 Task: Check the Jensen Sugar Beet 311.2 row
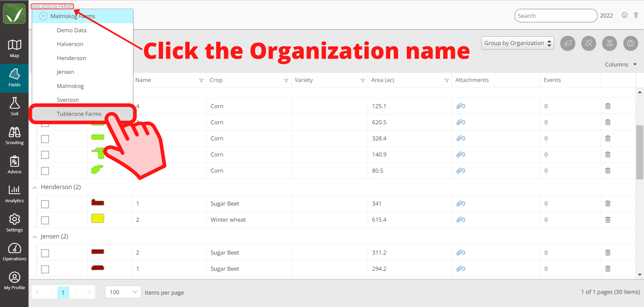coord(45,253)
